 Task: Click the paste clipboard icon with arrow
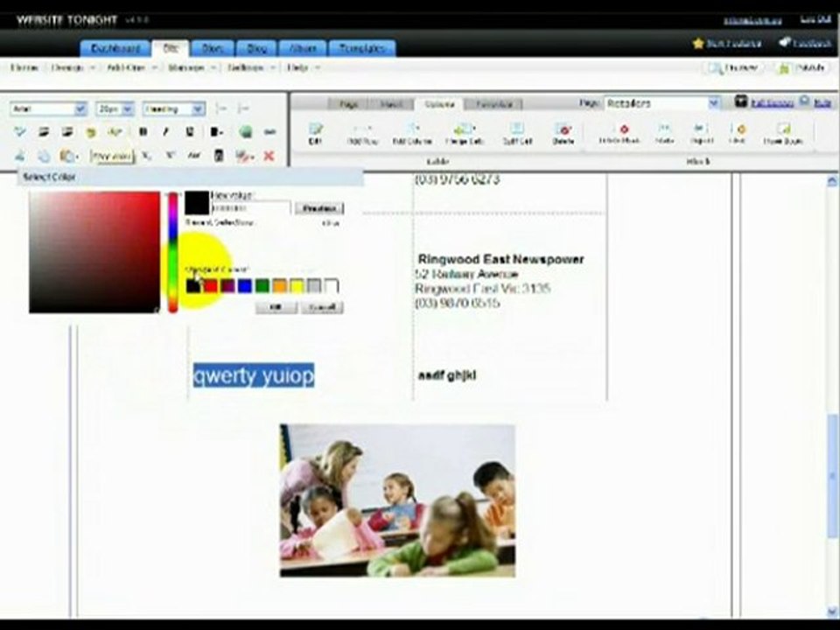pos(68,156)
